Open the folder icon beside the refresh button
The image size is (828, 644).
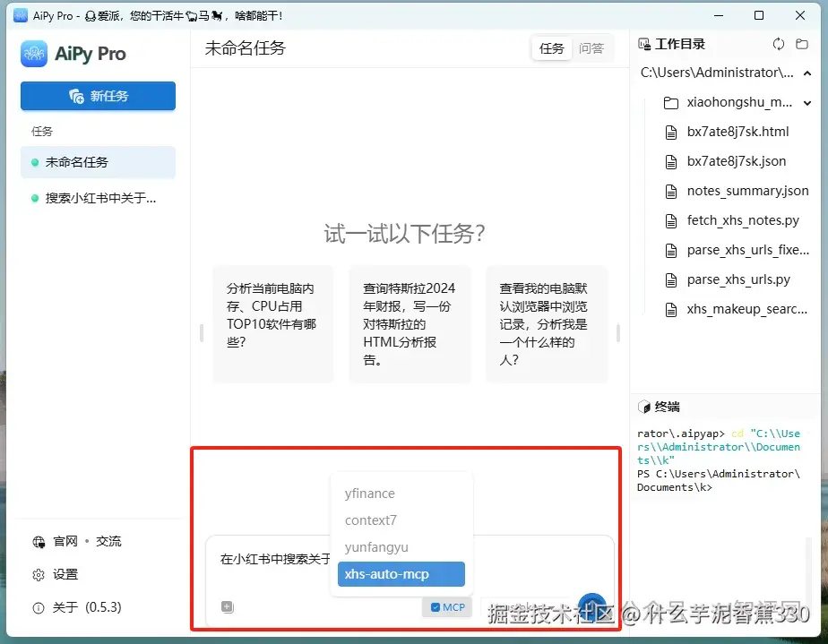802,43
